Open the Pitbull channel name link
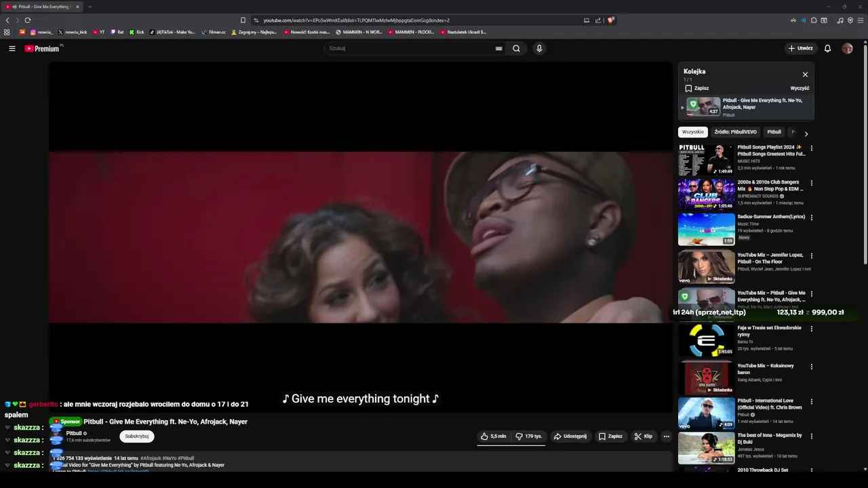This screenshot has height=488, width=868. click(74, 433)
